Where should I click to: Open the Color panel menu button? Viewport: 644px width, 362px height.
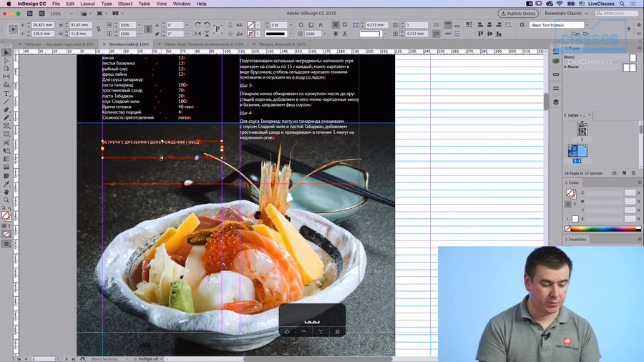click(639, 182)
